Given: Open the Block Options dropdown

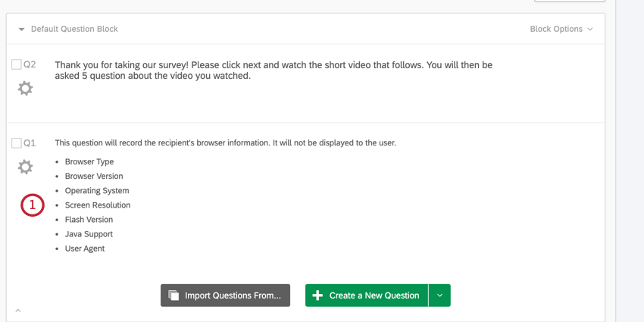Looking at the screenshot, I should [x=561, y=29].
